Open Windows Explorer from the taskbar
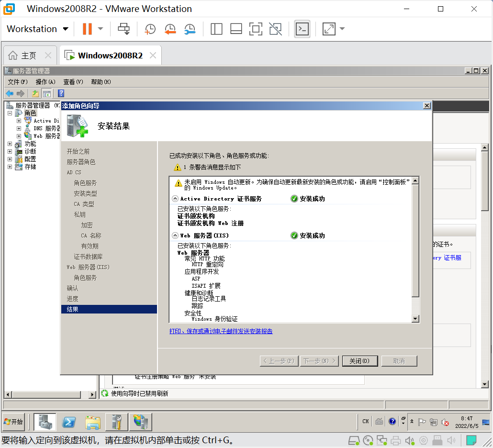Image resolution: width=493 pixels, height=448 pixels. point(93,422)
